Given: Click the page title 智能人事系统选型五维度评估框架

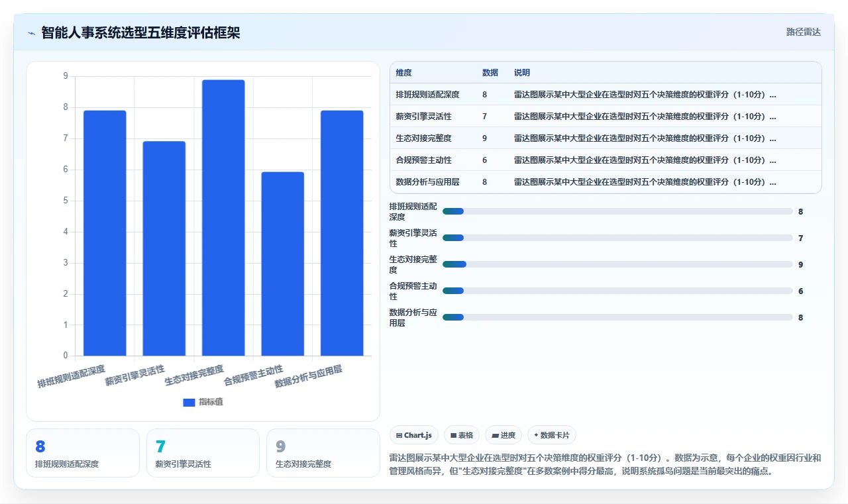Looking at the screenshot, I should click(x=140, y=32).
